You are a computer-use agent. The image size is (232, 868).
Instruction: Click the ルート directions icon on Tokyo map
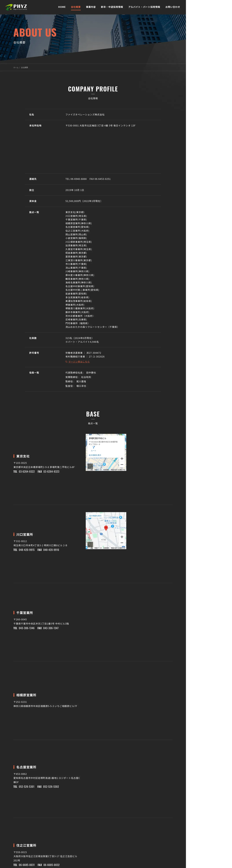(x=94, y=448)
